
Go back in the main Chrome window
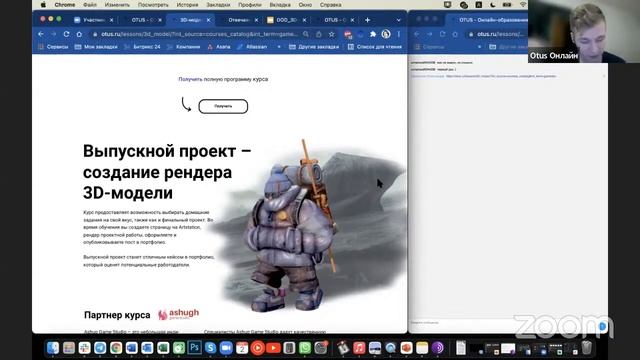pos(41,34)
